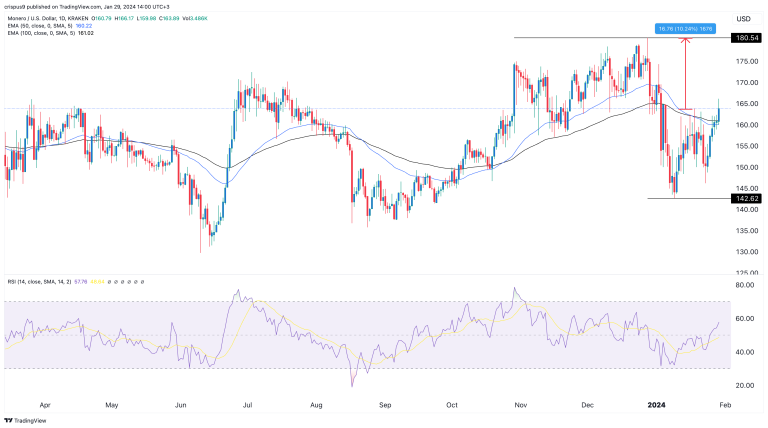Click the Feb date axis label
The width and height of the screenshot is (768, 428).
(x=725, y=405)
